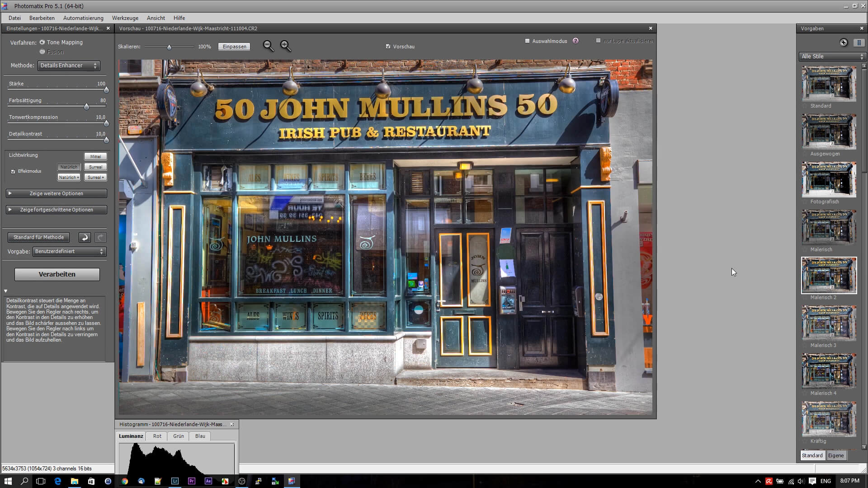Open Adobe After Effects from the taskbar
Image resolution: width=868 pixels, height=488 pixels.
[208, 481]
